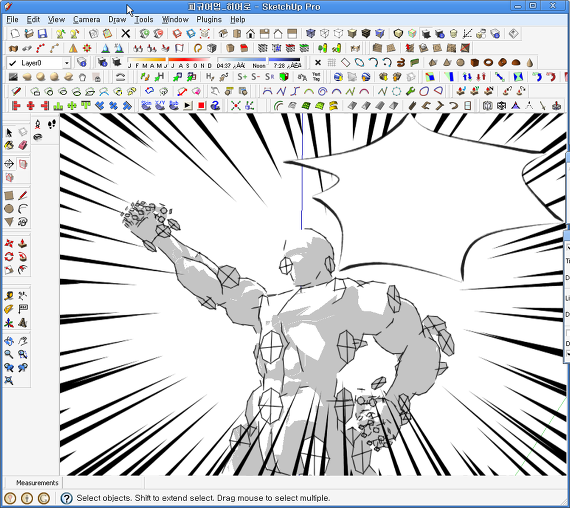Click the green wrench tool icon
Image resolution: width=570 pixels, height=508 pixels.
pyautogui.click(x=410, y=91)
